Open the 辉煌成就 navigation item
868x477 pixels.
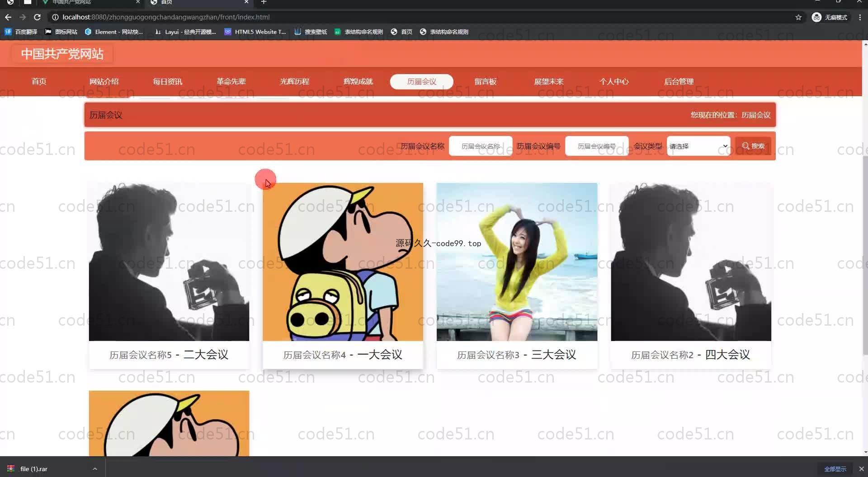tap(358, 81)
